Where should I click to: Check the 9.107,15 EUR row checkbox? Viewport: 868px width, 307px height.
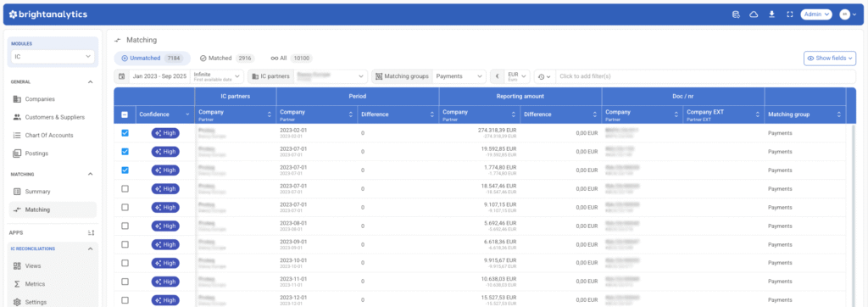point(125,207)
